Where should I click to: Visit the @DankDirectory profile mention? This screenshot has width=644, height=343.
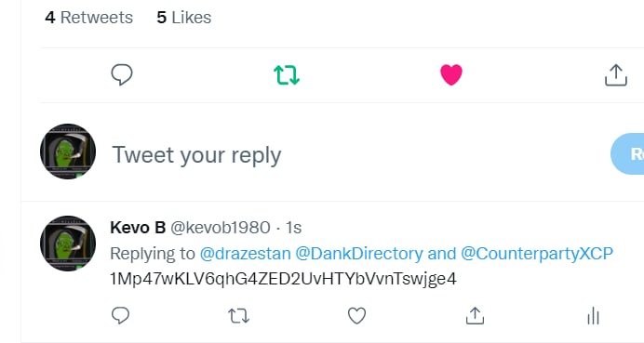[359, 254]
